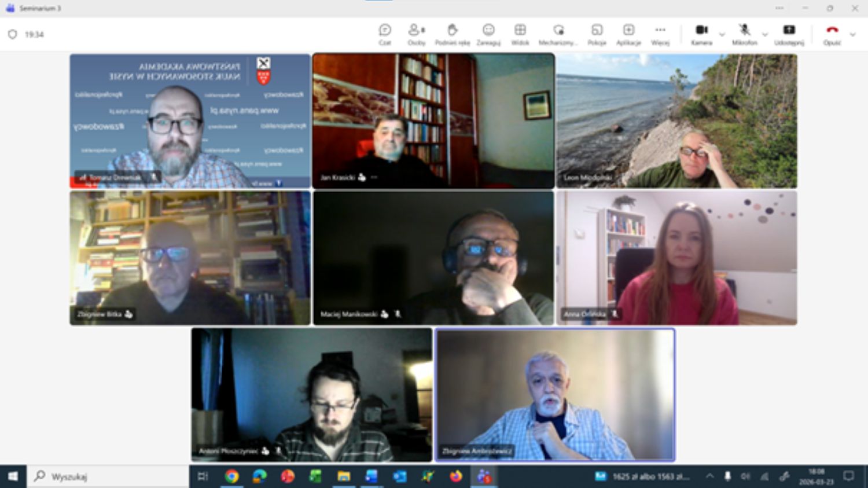This screenshot has height=488, width=868.
Task: Select Zbigniew Ambrożewicz's video tile
Action: coord(555,395)
